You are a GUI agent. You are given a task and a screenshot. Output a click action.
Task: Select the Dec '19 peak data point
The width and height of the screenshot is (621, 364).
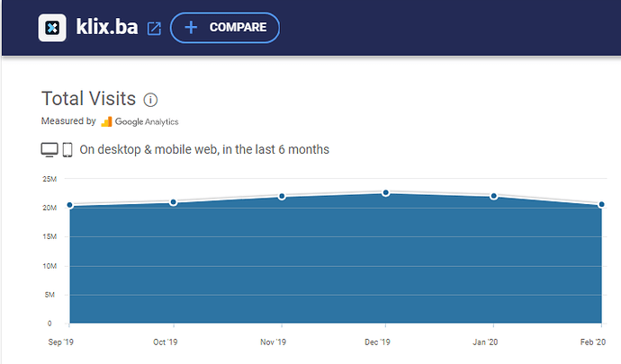[385, 192]
